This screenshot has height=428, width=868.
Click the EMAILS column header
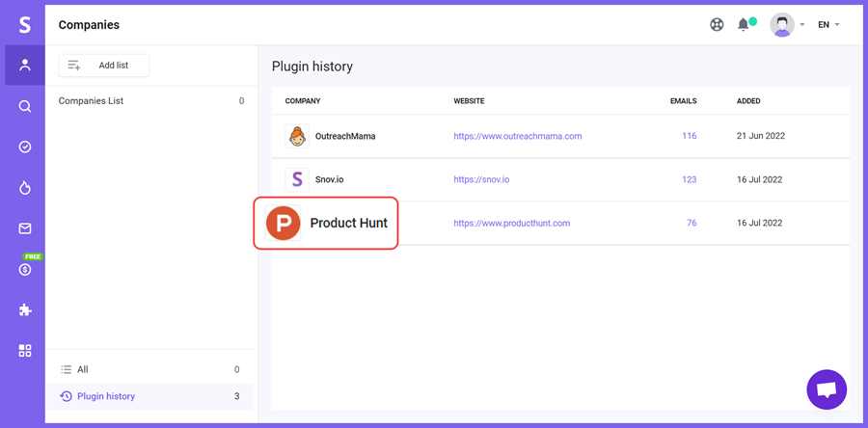(x=683, y=101)
